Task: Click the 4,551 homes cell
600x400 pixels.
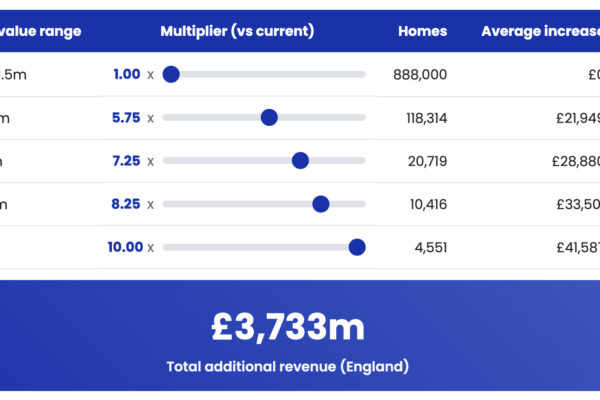Action: [x=430, y=247]
